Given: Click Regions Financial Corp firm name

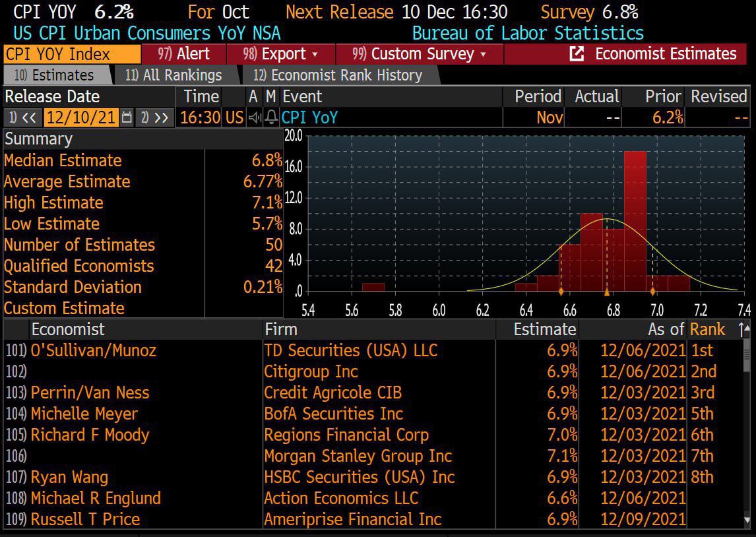Looking at the screenshot, I should click(346, 435).
